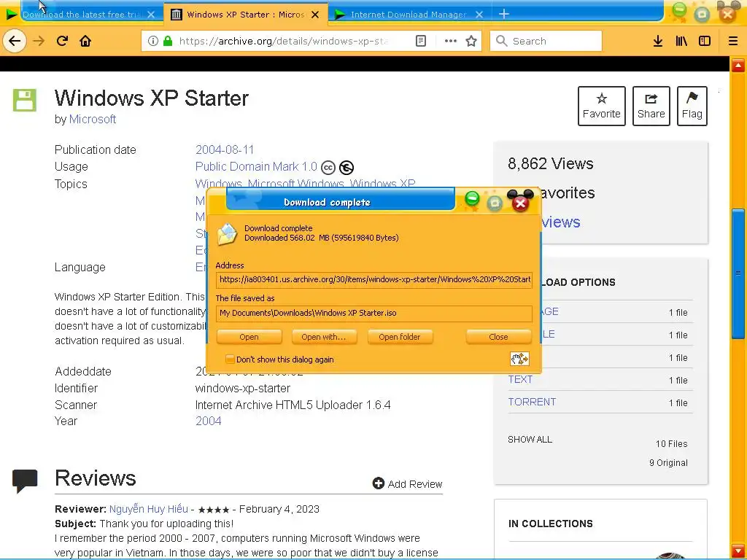Click the forward navigation arrow
The height and width of the screenshot is (560, 747).
[39, 41]
